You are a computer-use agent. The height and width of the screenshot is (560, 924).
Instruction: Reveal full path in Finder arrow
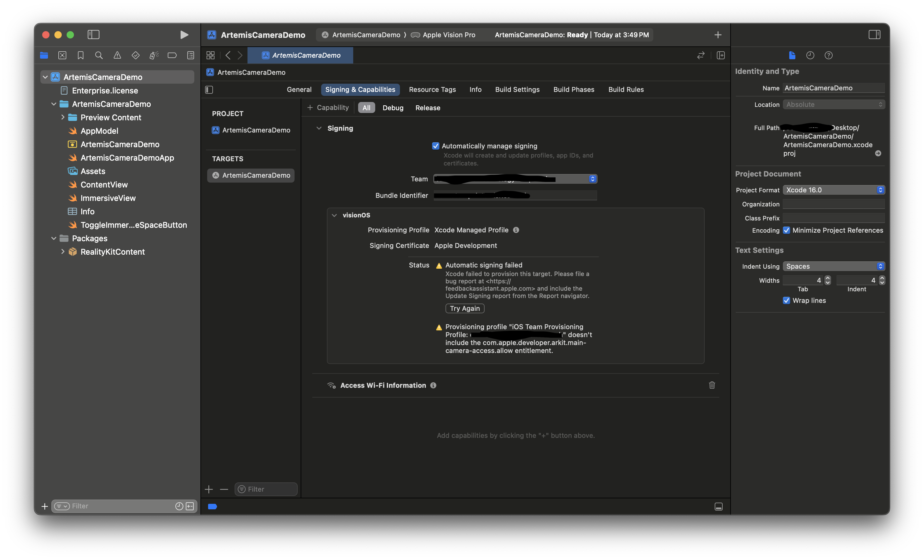coord(878,153)
